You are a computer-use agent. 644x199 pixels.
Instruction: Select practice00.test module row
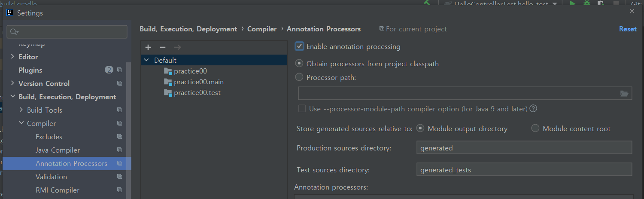(x=214, y=92)
